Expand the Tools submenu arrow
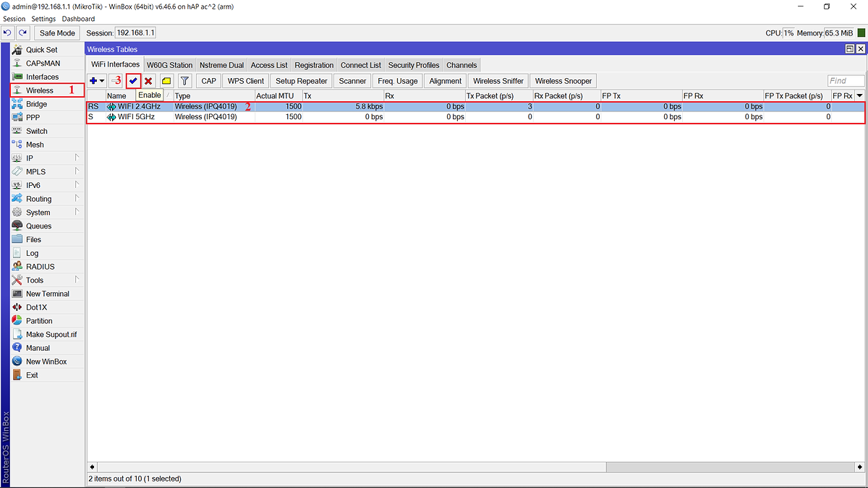The width and height of the screenshot is (868, 488). [x=77, y=280]
